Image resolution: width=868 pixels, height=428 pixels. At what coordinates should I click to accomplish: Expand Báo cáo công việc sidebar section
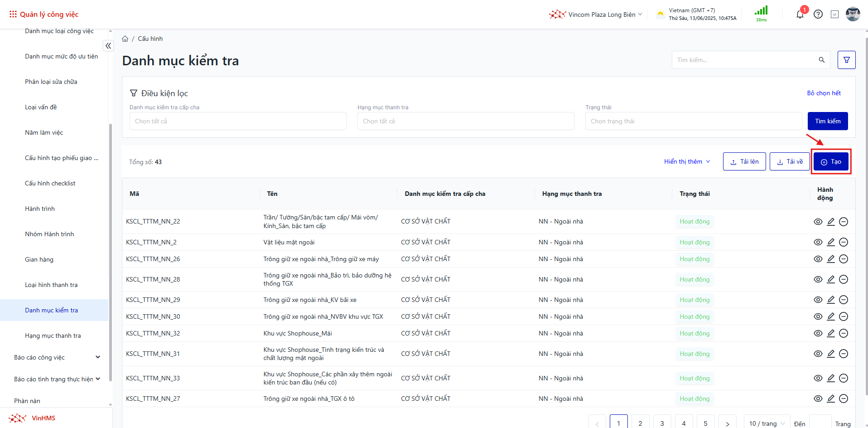[57, 357]
